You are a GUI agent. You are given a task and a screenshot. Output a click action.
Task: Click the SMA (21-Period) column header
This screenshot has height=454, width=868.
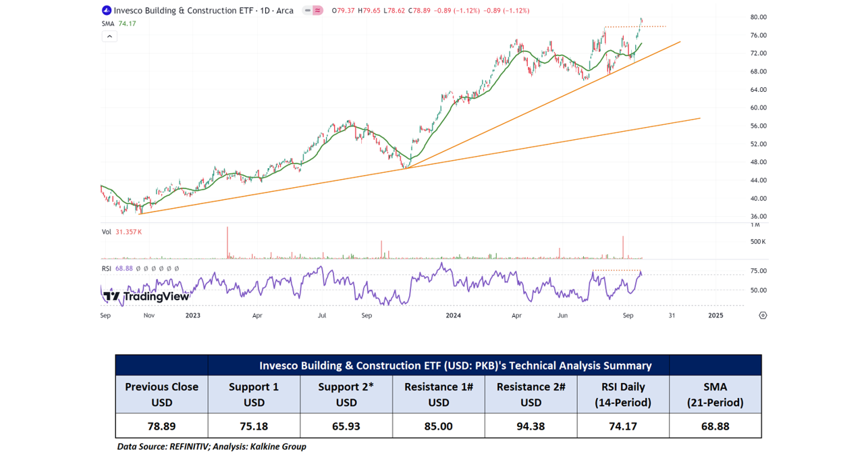[715, 395]
